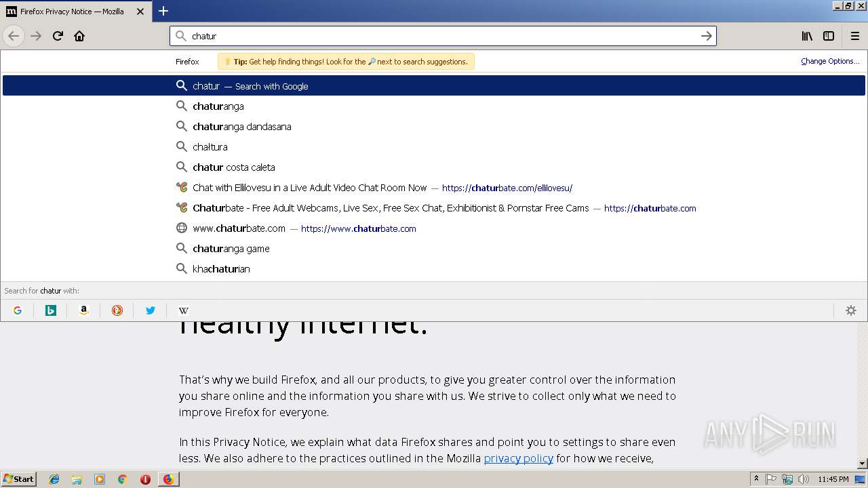The height and width of the screenshot is (488, 868).
Task: Open search settings gear icon
Action: click(851, 310)
